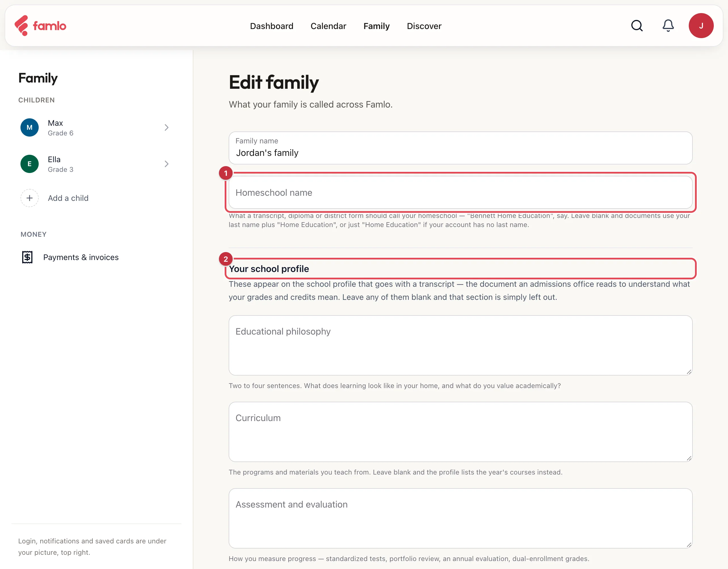Viewport: 728px width, 569px height.
Task: Grab the Curriculum textarea resize handle
Action: pos(689,458)
